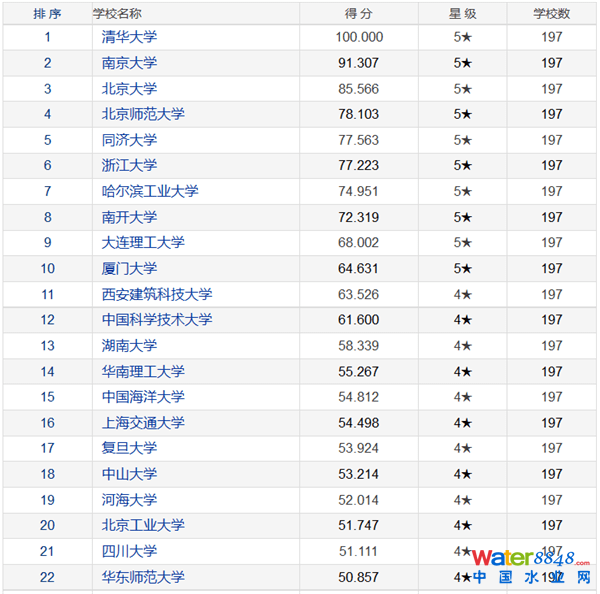Image resolution: width=600 pixels, height=594 pixels.
Task: Click the 5★ rating in 厦门大学 row
Action: coord(463,268)
